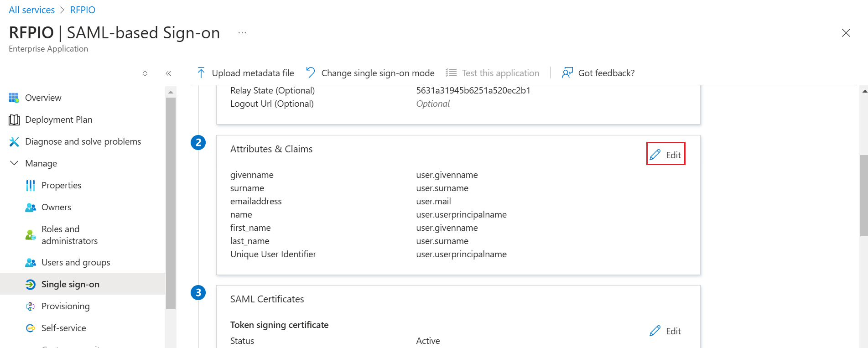Click the Roles and administrators icon

pos(31,235)
